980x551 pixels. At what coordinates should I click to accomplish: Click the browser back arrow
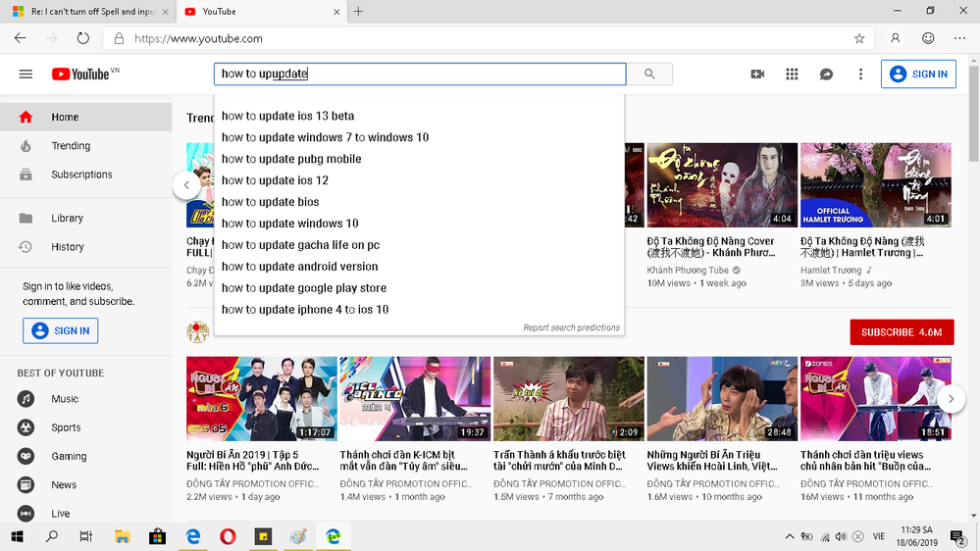click(x=20, y=38)
